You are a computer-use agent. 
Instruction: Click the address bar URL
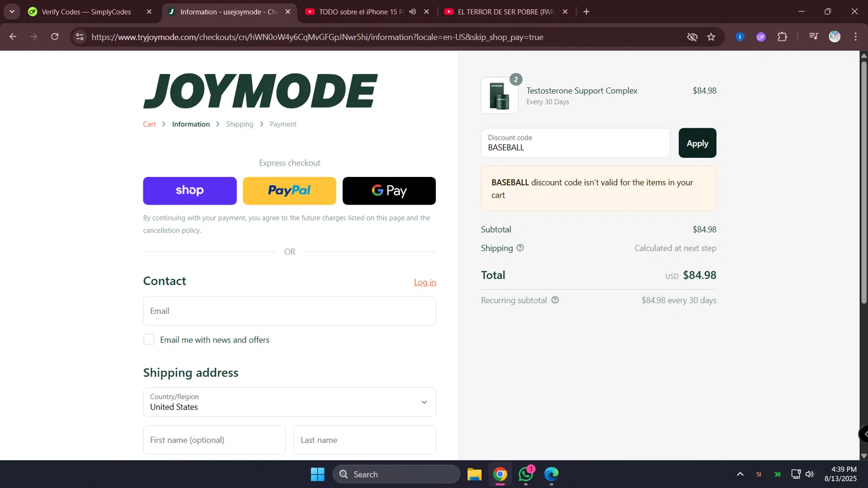[317, 37]
